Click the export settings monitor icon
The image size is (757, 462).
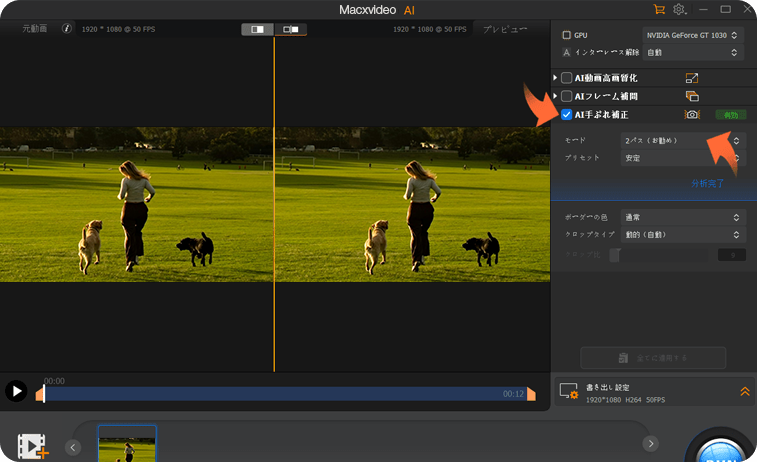pyautogui.click(x=569, y=391)
